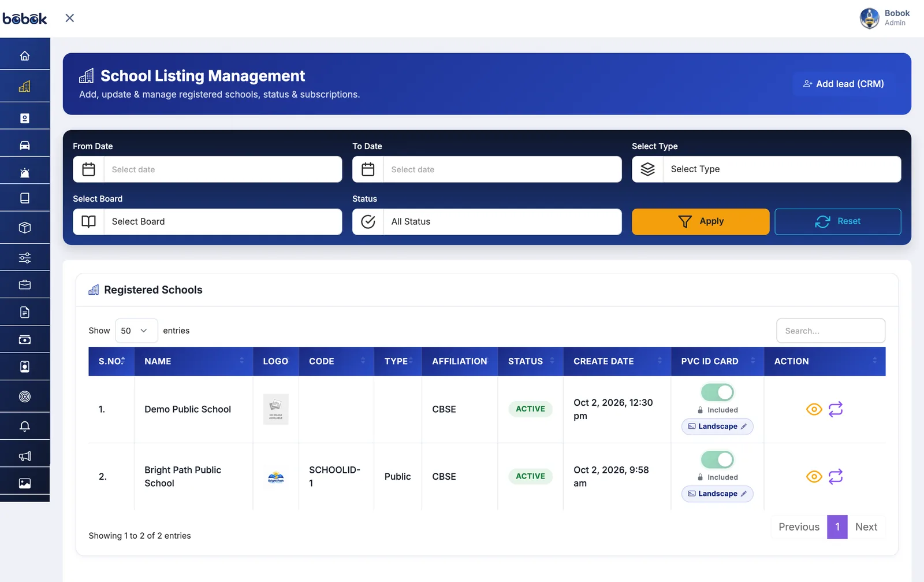This screenshot has width=924, height=582.
Task: Click the table Search field
Action: 830,331
